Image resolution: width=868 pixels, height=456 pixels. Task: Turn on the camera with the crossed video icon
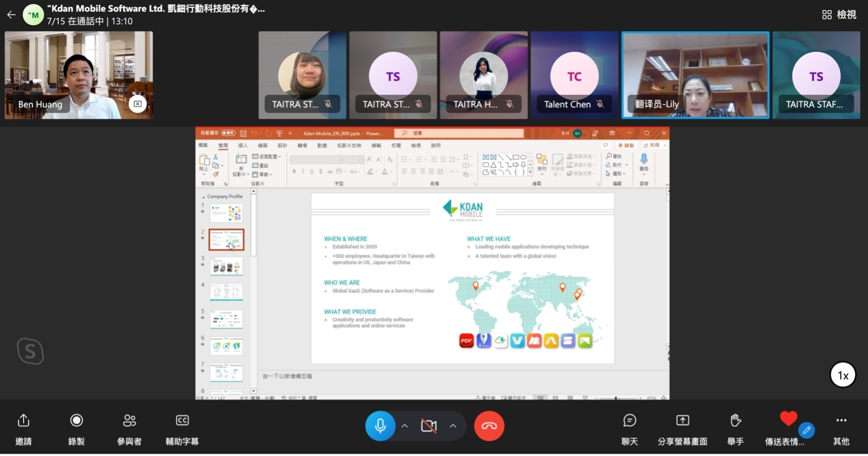click(429, 426)
